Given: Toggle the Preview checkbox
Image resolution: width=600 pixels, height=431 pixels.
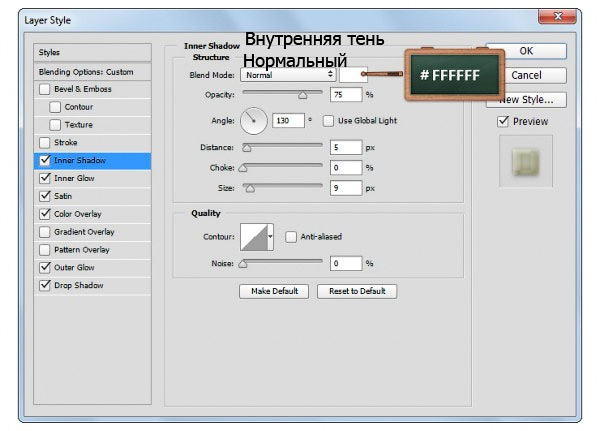Looking at the screenshot, I should 503,122.
